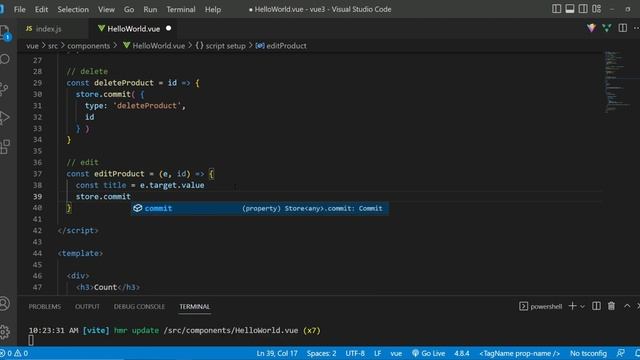Click the editProduct breadcrumb segment
This screenshot has width=640, height=360.
(281, 46)
